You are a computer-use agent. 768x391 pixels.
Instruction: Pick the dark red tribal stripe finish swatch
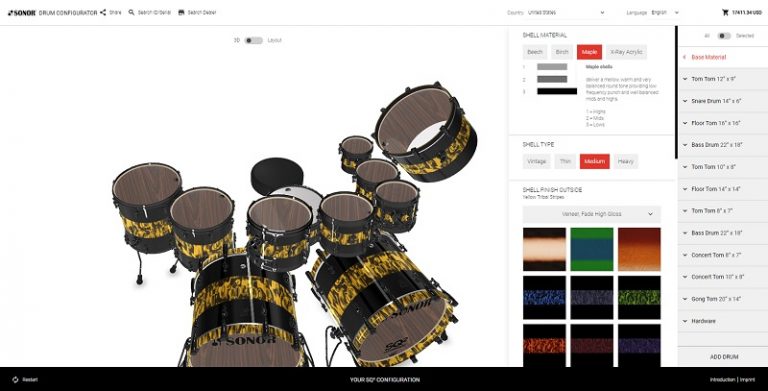pyautogui.click(x=592, y=345)
